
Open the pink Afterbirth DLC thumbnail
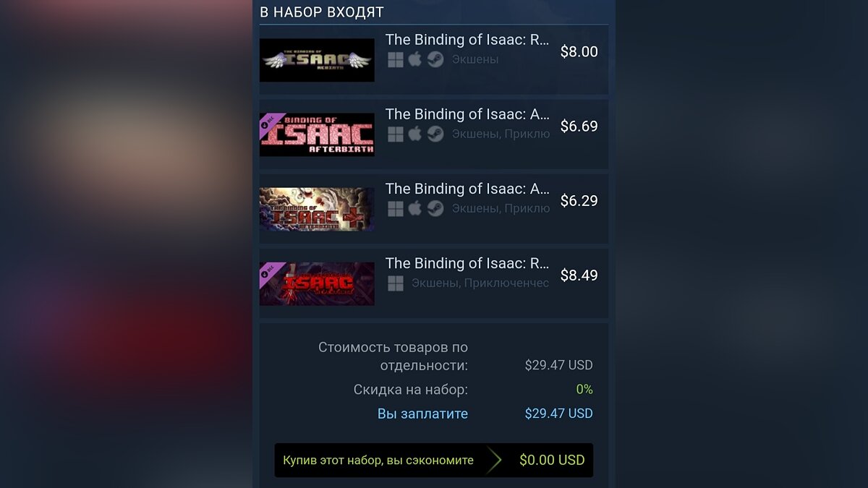click(x=317, y=134)
